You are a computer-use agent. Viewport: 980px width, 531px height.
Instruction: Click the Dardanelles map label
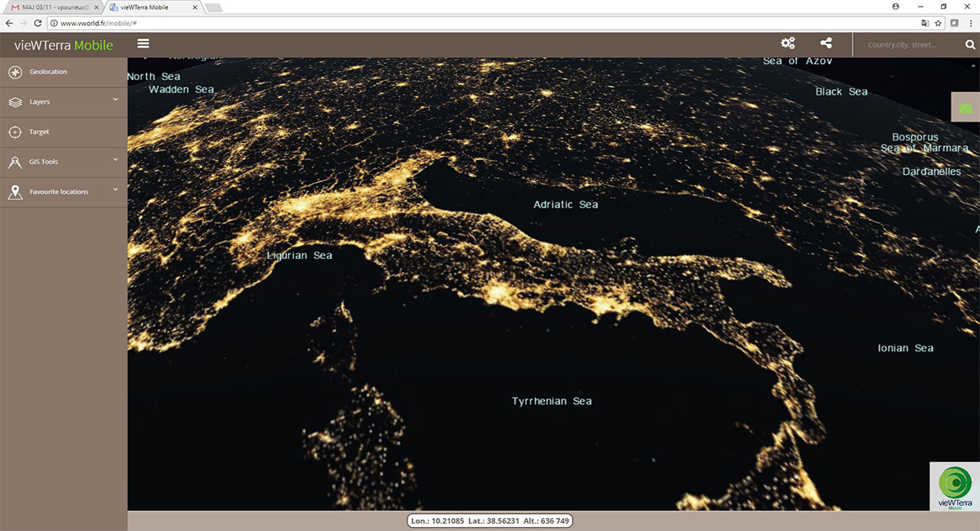pos(932,172)
